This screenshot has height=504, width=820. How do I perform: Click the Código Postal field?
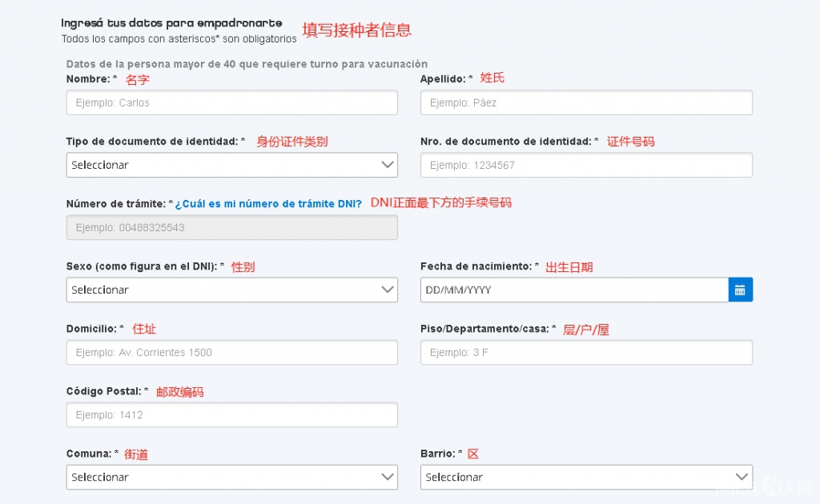(231, 414)
